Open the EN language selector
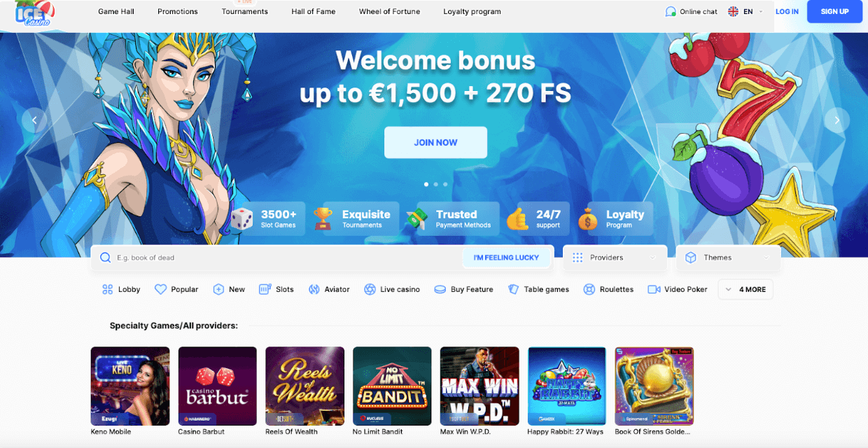868x448 pixels. click(745, 11)
